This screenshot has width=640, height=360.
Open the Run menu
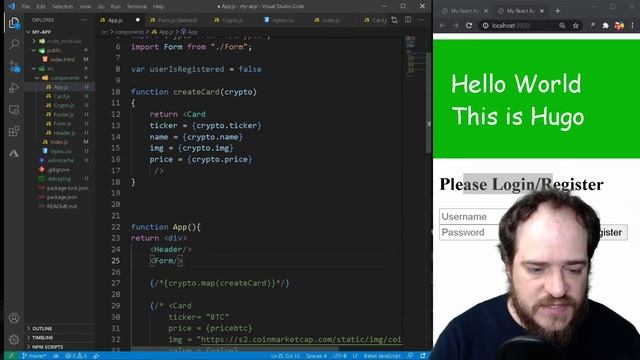116,7
